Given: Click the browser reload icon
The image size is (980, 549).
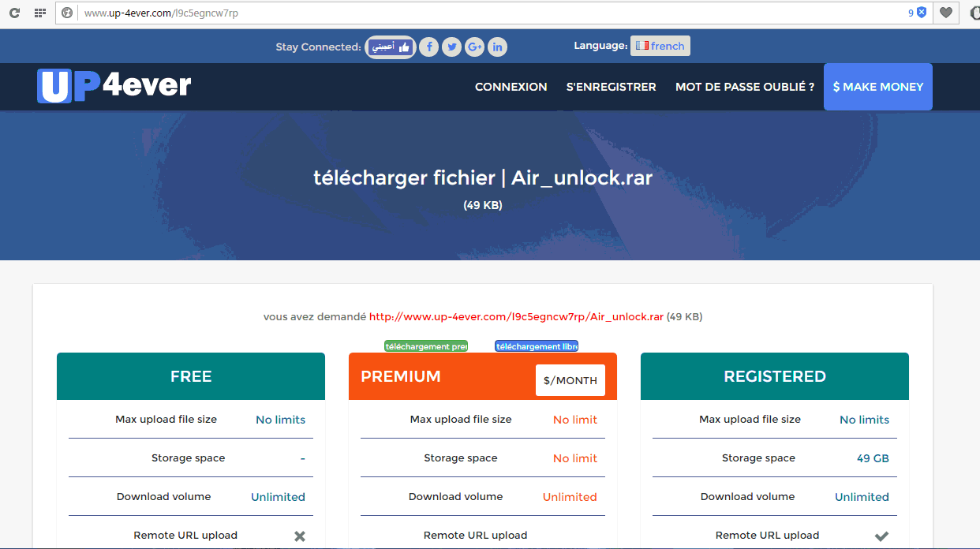Looking at the screenshot, I should [x=14, y=13].
